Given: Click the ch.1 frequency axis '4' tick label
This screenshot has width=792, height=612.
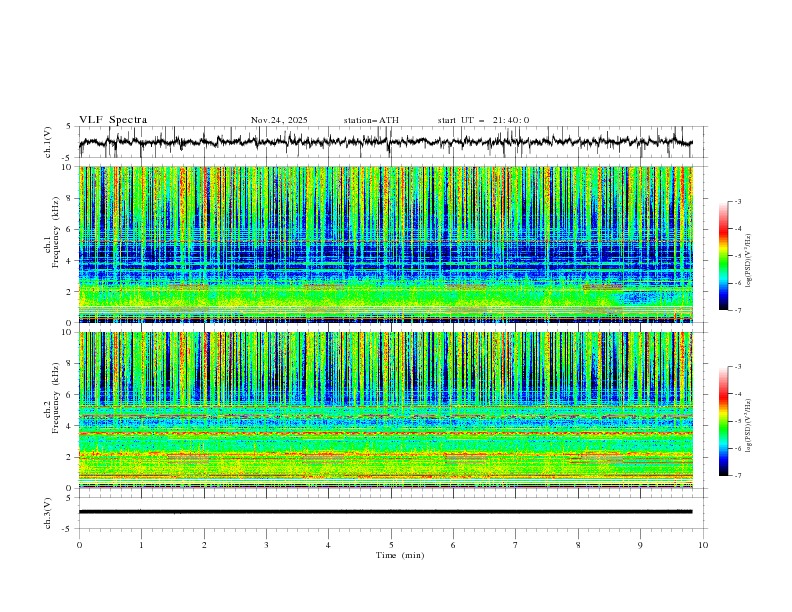Looking at the screenshot, I should click(71, 261).
